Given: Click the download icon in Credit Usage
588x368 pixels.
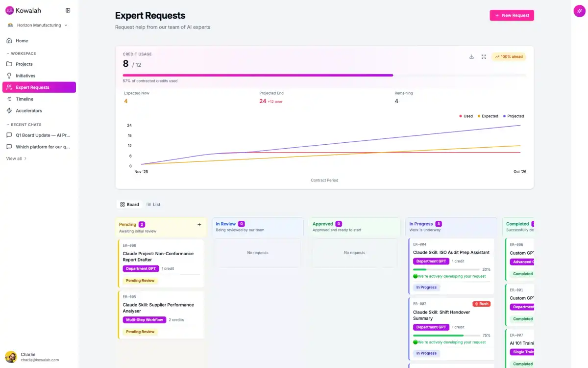Looking at the screenshot, I should [x=471, y=57].
